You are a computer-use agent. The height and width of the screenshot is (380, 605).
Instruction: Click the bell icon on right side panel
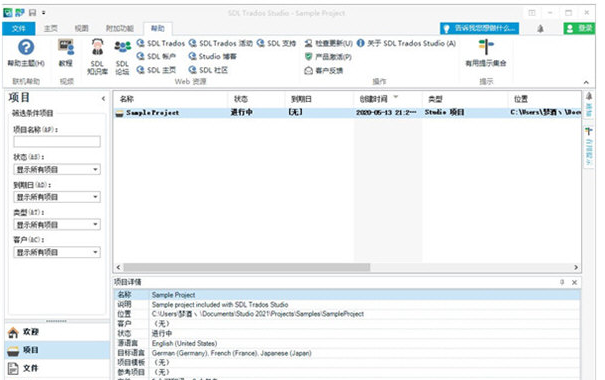click(x=589, y=96)
